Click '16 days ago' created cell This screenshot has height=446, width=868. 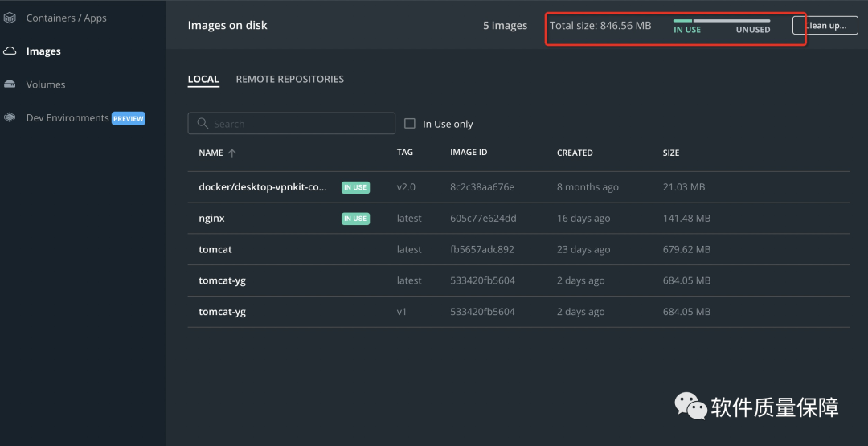[x=583, y=219]
